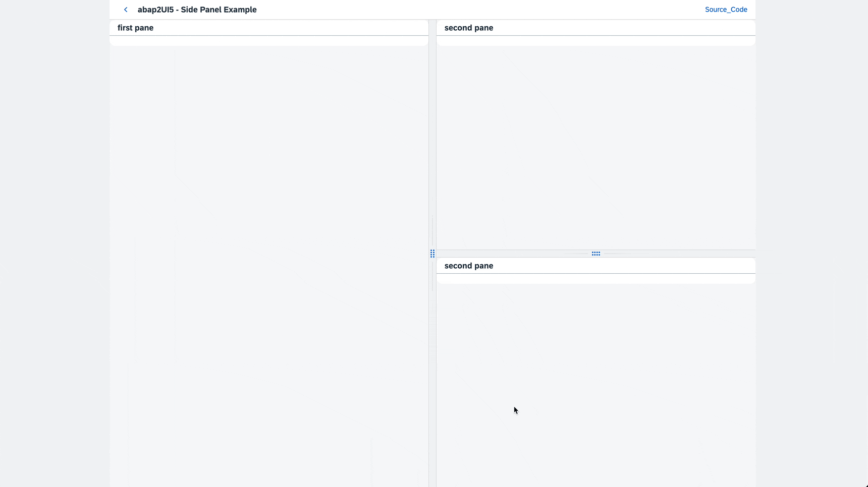The width and height of the screenshot is (868, 487).
Task: Click the horizontal splitter's dotted grip handle
Action: pyautogui.click(x=596, y=254)
